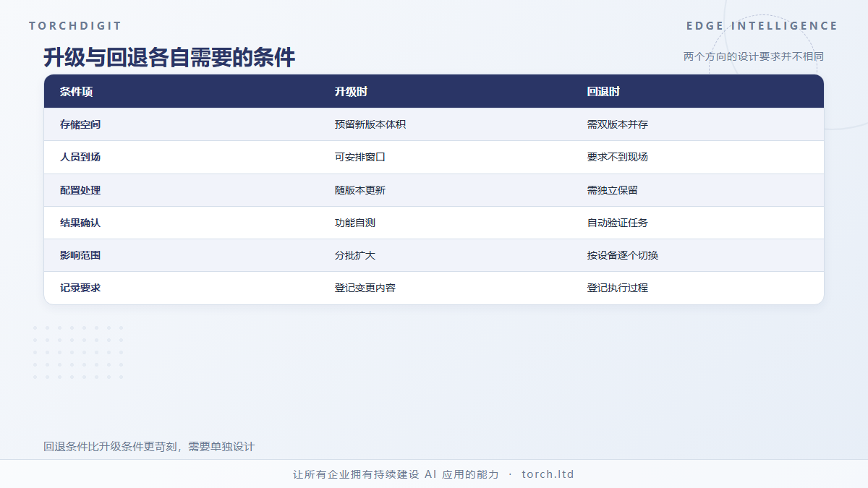Viewport: 868px width, 488px height.
Task: Click the note 回退条件比升级条件更苛刻，需要单独设计
Action: pos(149,447)
